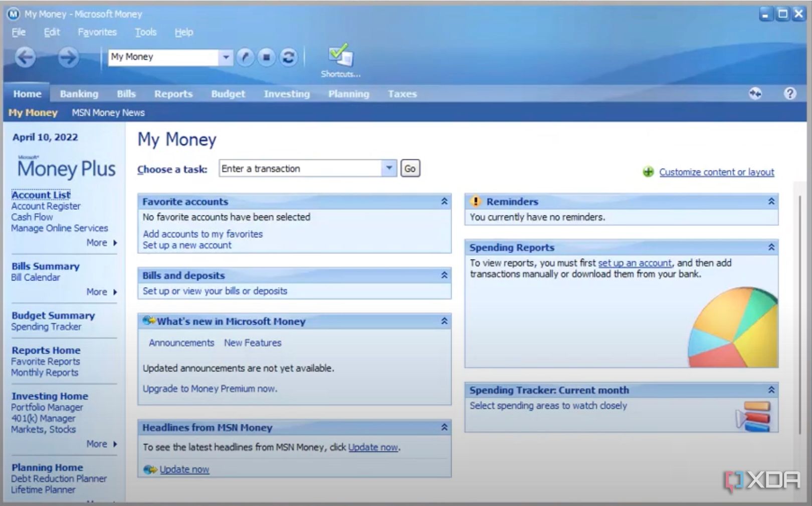Open Portfolio Manager in sidebar
This screenshot has width=812, height=506.
pyautogui.click(x=47, y=407)
